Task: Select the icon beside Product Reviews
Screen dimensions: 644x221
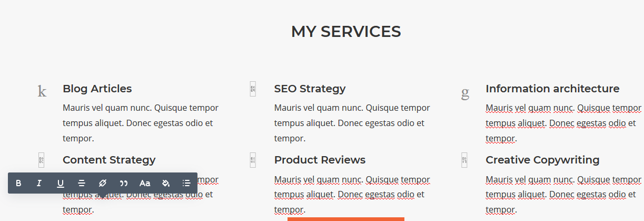Action: click(x=253, y=160)
